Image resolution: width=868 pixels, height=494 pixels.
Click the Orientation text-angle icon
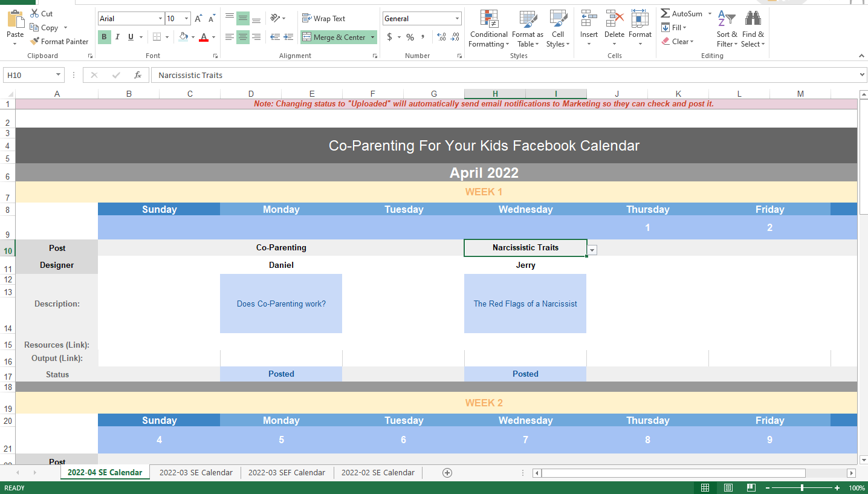[x=275, y=18]
